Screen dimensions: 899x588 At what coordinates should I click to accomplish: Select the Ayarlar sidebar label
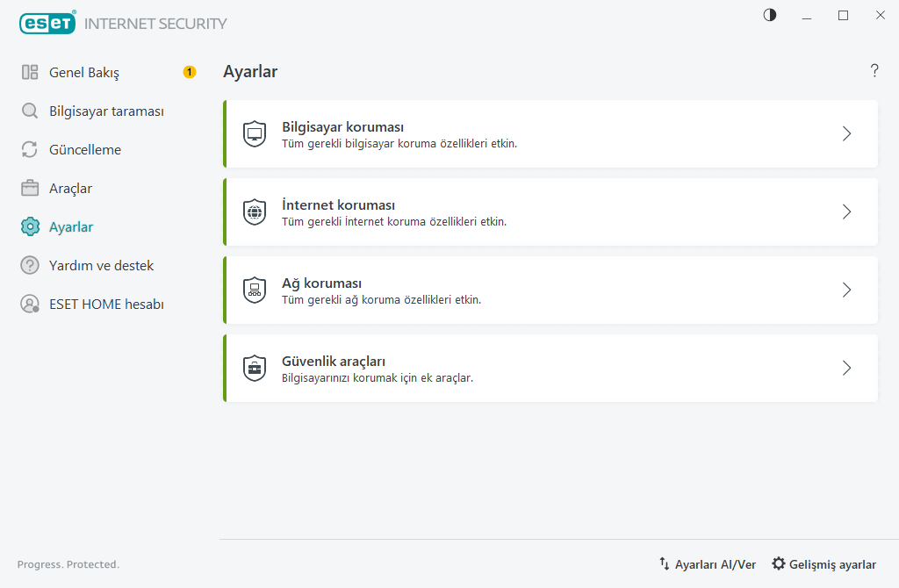(71, 227)
